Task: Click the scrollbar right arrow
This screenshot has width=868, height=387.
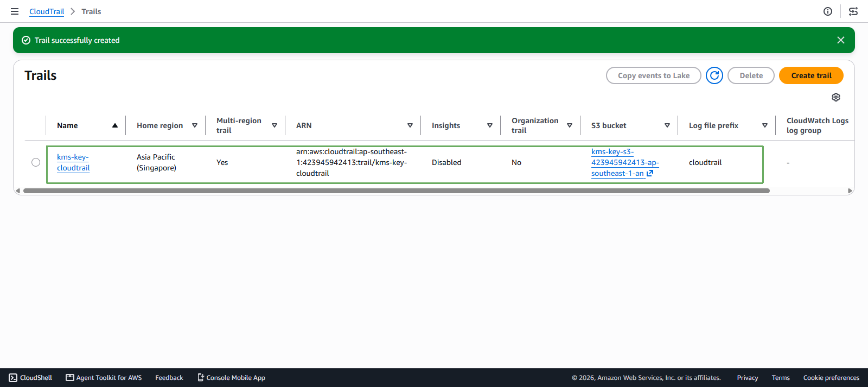Action: pyautogui.click(x=850, y=191)
